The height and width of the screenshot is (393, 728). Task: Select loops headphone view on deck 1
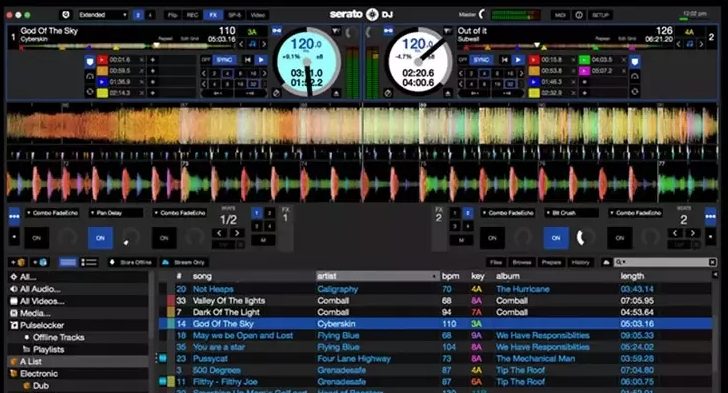click(90, 76)
